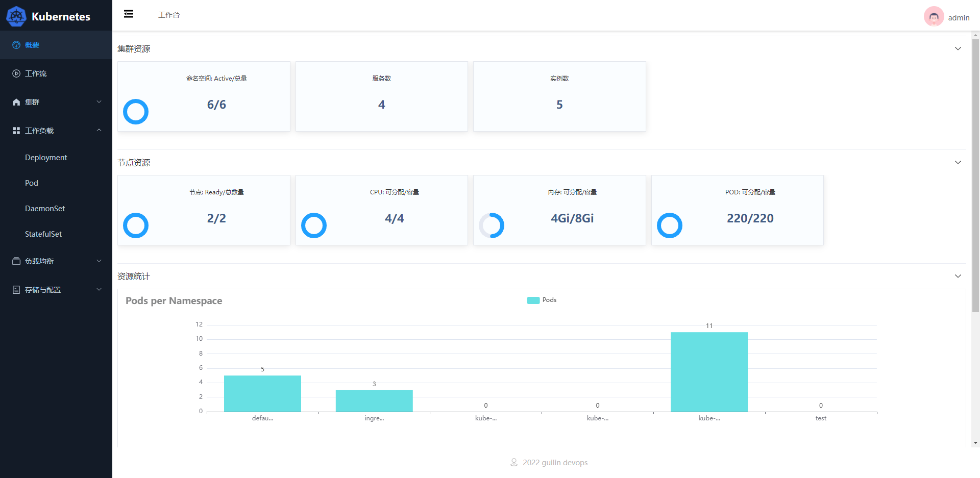Click the Kubernetes logo icon
Screen dimensions: 980x478
[16, 16]
